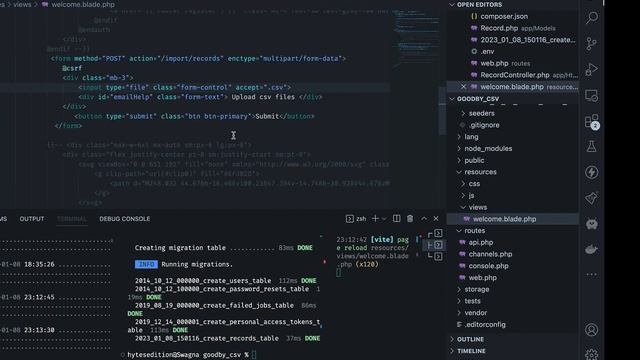Open composer.json from Open Editors

pos(504,16)
